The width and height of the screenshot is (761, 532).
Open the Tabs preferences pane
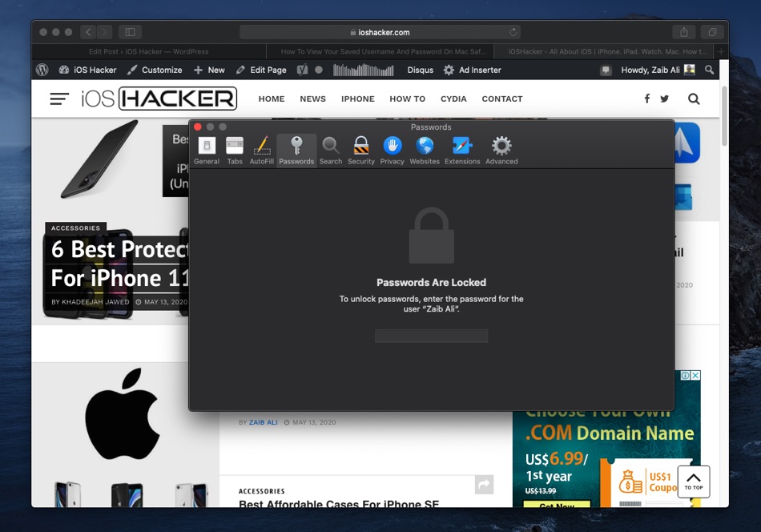[x=235, y=151]
